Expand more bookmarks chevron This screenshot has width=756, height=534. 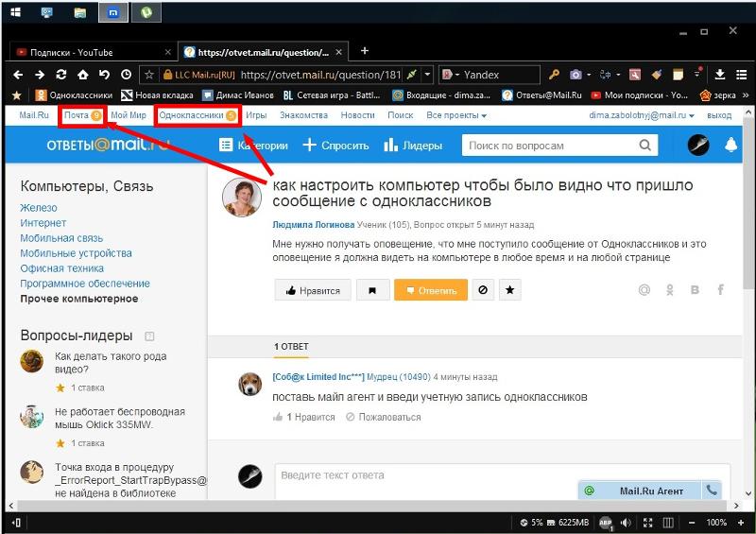(x=746, y=95)
